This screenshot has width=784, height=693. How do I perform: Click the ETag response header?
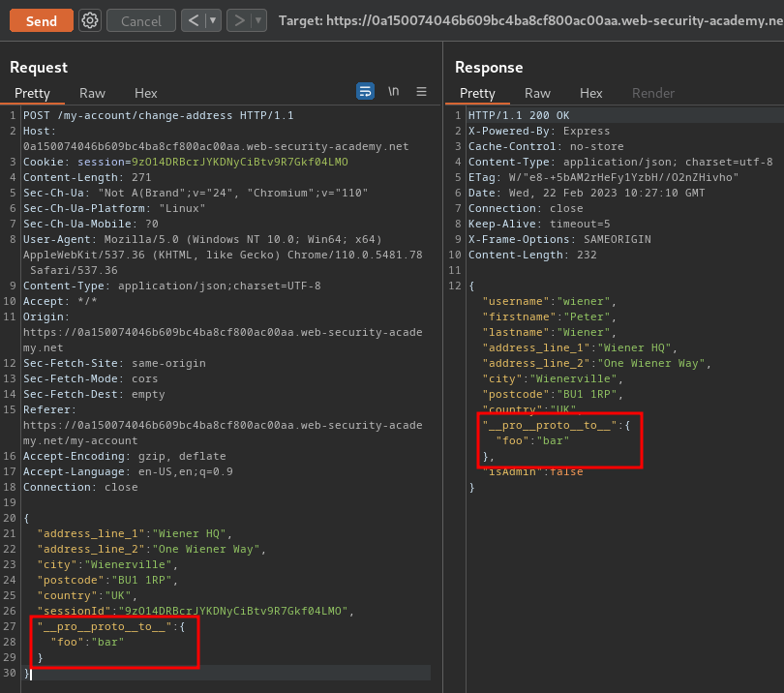point(604,177)
